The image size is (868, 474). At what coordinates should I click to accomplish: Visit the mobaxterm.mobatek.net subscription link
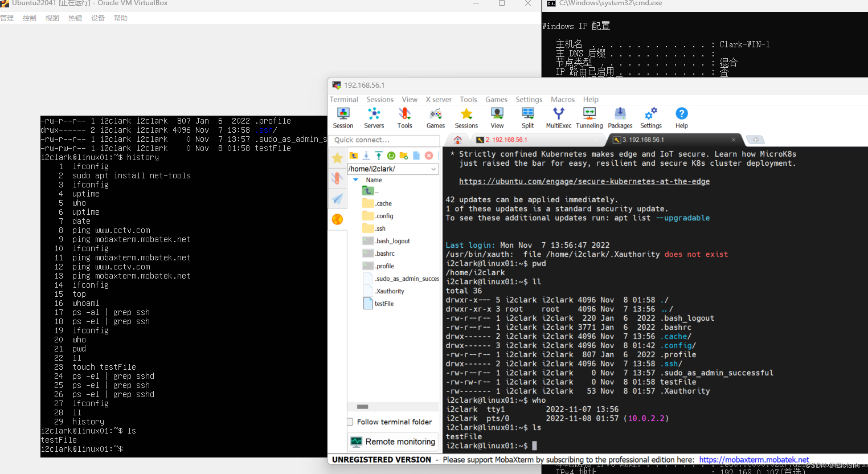coord(754,460)
